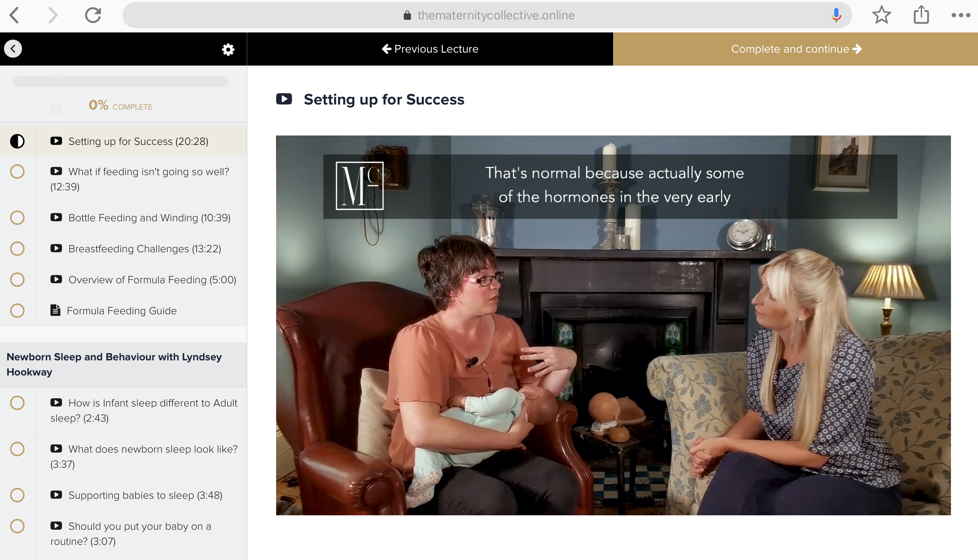Click video icon beside Should you put your baby
This screenshot has height=560, width=978.
56,526
